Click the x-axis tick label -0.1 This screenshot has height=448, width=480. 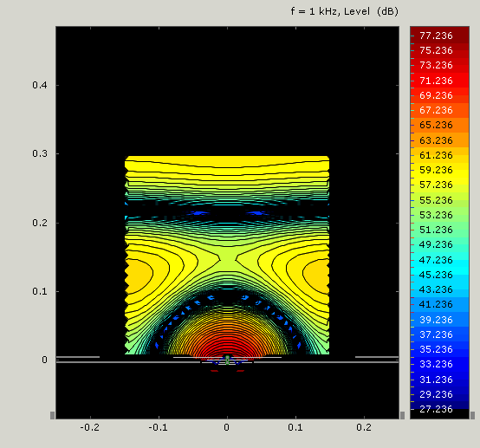coord(158,427)
